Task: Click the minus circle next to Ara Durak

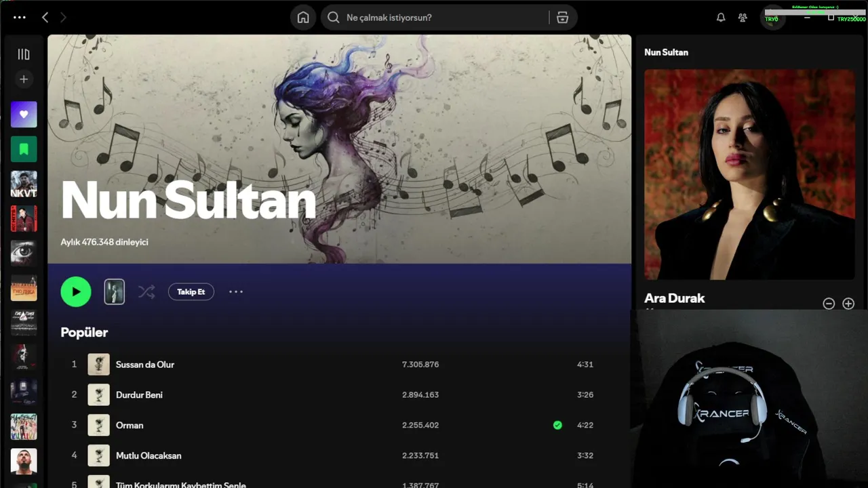Action: pos(829,304)
